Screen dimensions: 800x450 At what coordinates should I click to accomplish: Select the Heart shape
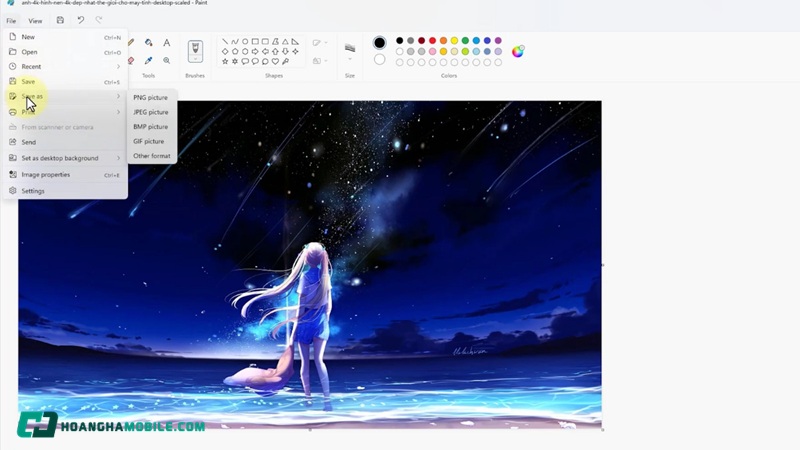(x=275, y=61)
